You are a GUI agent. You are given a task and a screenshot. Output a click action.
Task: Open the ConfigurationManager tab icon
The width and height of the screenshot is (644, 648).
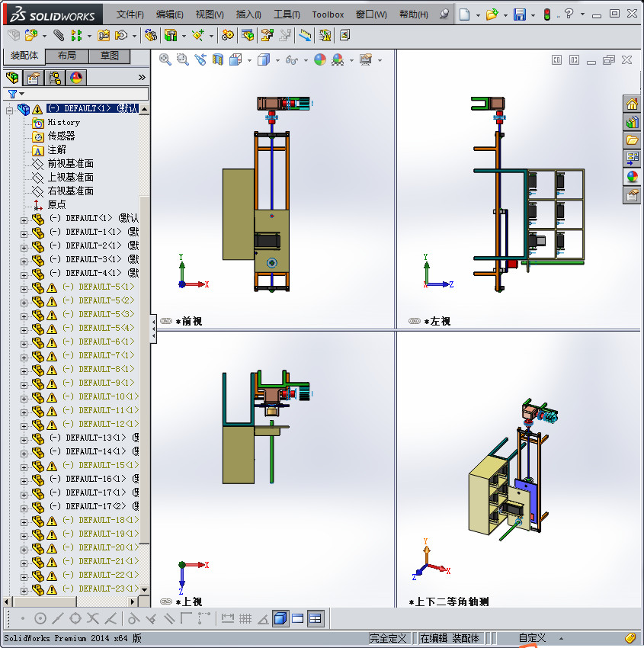click(x=55, y=78)
